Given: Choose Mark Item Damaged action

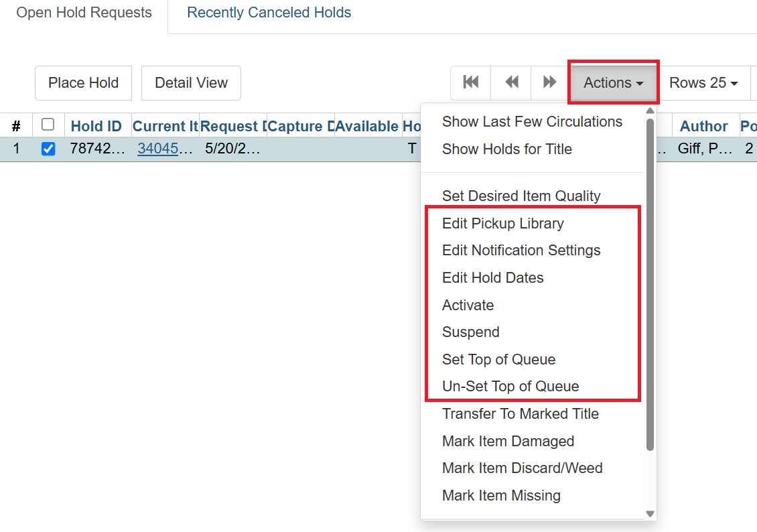Looking at the screenshot, I should pyautogui.click(x=508, y=441).
